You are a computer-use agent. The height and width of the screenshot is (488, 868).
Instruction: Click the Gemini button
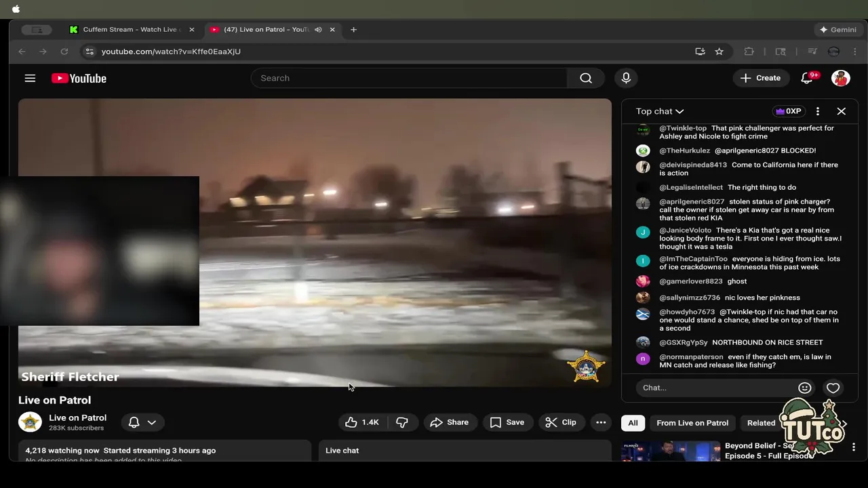click(x=838, y=30)
